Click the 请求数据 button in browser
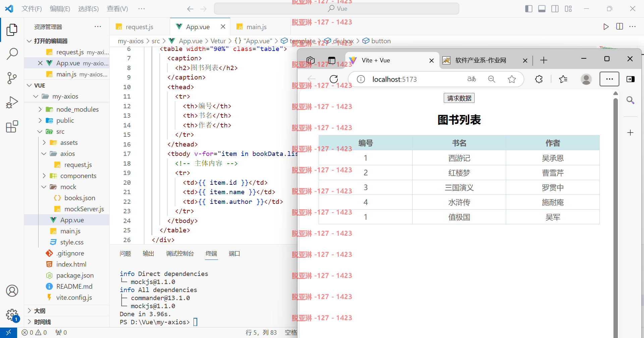The height and width of the screenshot is (338, 644). (459, 98)
